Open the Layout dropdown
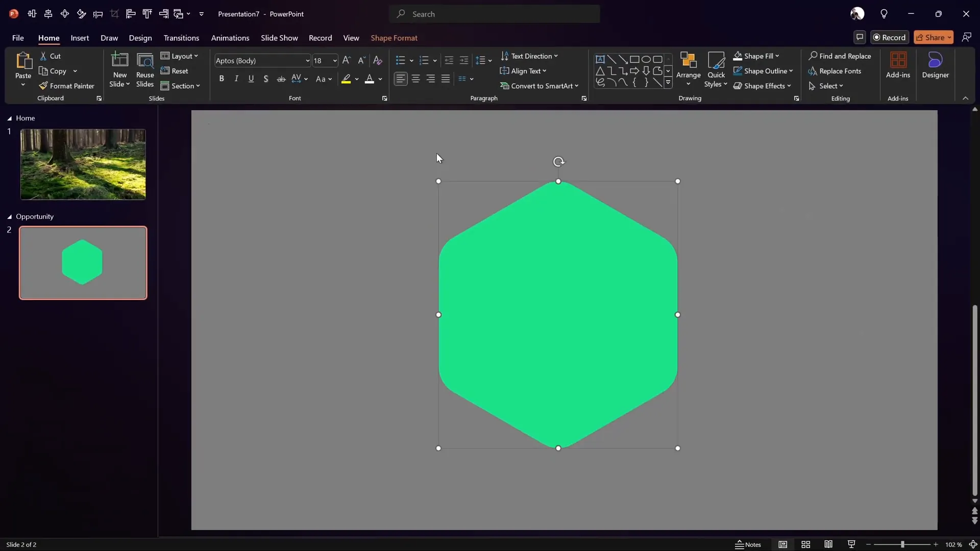Screen dimensions: 980x551 pyautogui.click(x=179, y=56)
